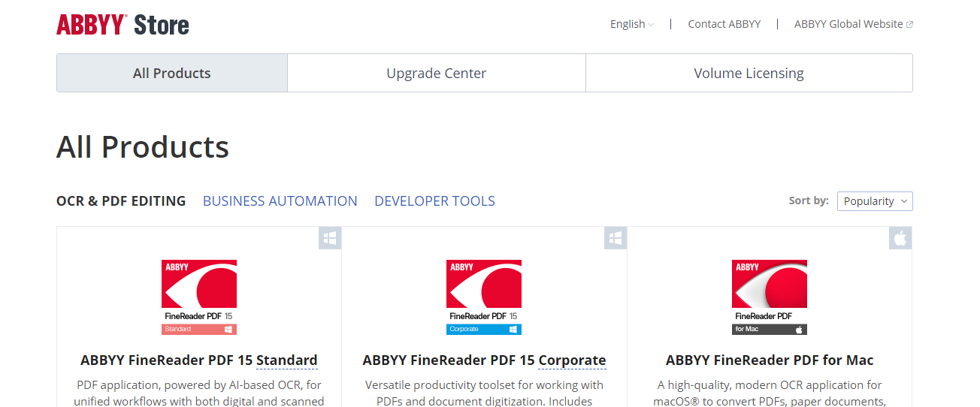Click Windows icon on FineReader Standard card

click(330, 238)
